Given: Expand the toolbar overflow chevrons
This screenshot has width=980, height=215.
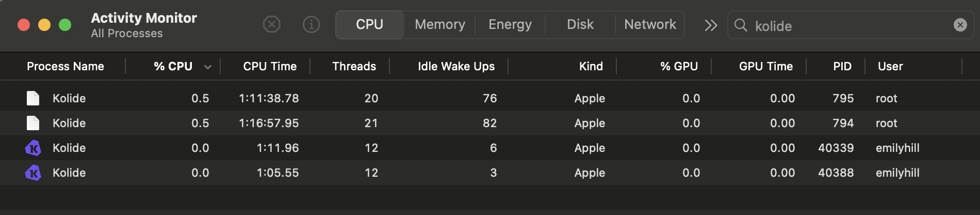Looking at the screenshot, I should pos(711,25).
